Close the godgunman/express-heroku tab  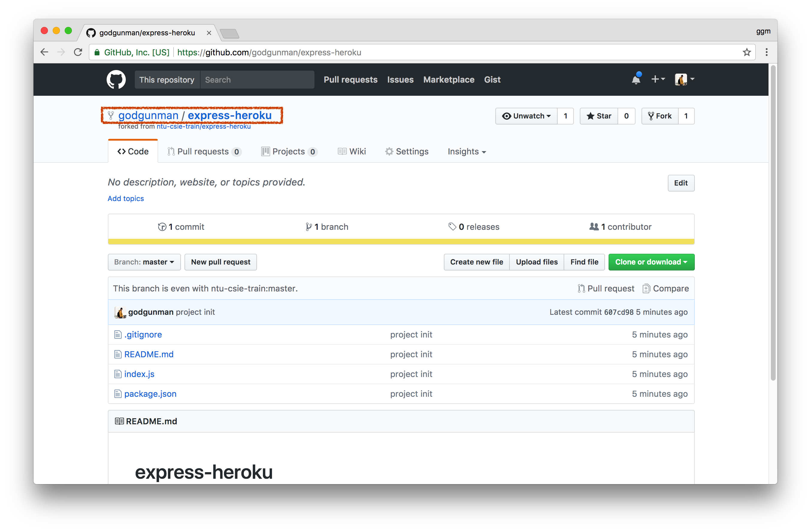209,33
